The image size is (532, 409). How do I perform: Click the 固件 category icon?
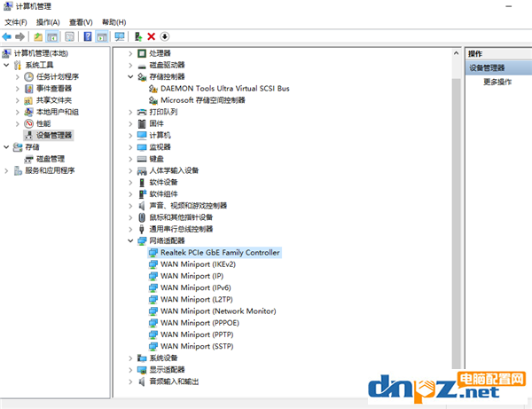142,124
